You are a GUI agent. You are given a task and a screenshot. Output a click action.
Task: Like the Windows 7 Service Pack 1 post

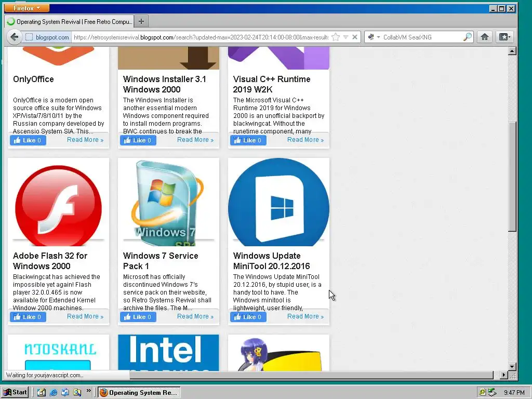pos(138,317)
